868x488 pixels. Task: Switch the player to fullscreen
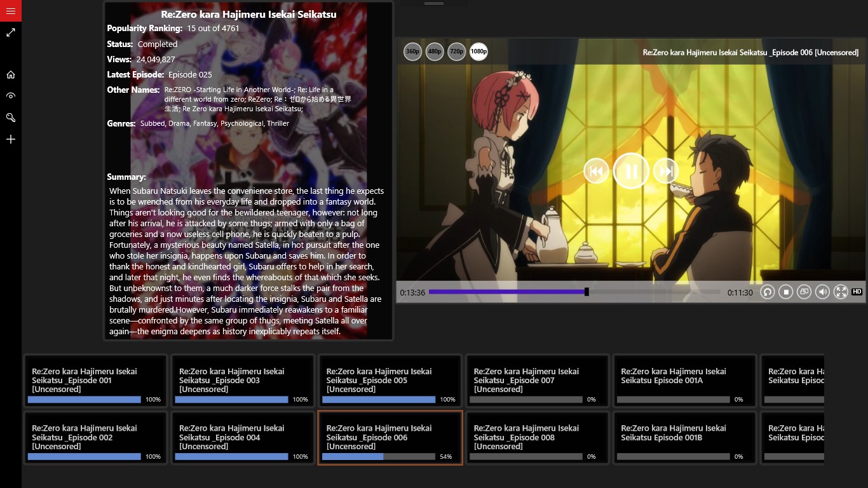click(x=841, y=292)
